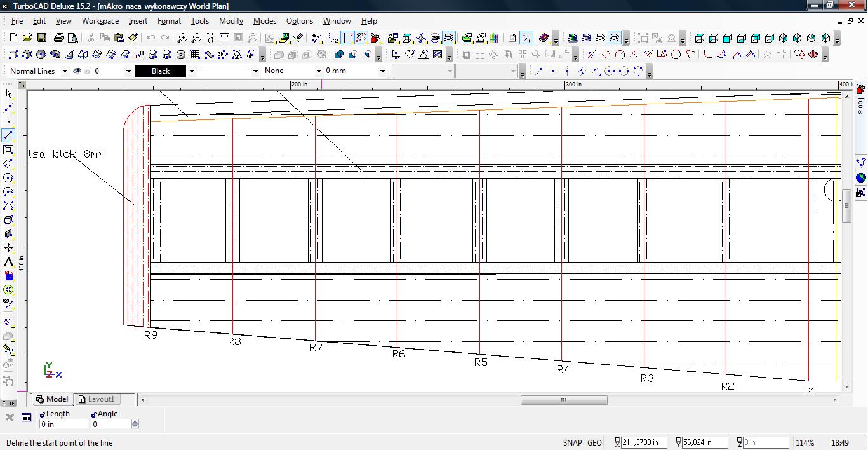Toggle the GEO mode in status bar

(594, 443)
